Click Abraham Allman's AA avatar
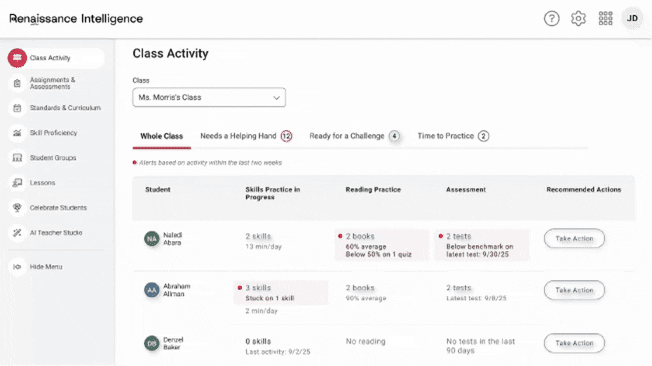 (152, 290)
